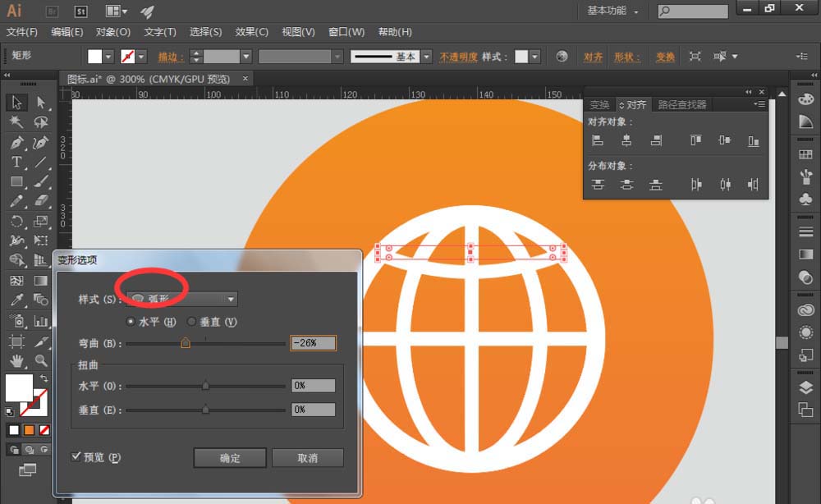
Task: Select the Selection (black arrow) tool
Action: (16, 102)
